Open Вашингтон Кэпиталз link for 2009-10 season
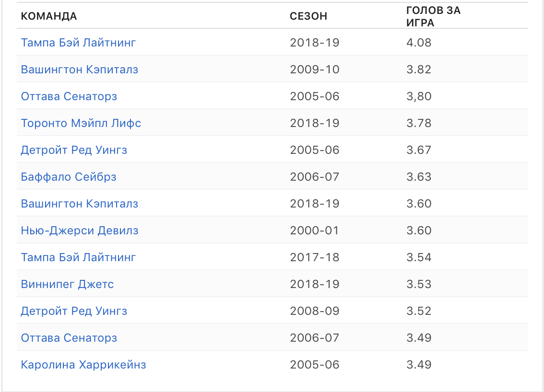 pos(79,69)
